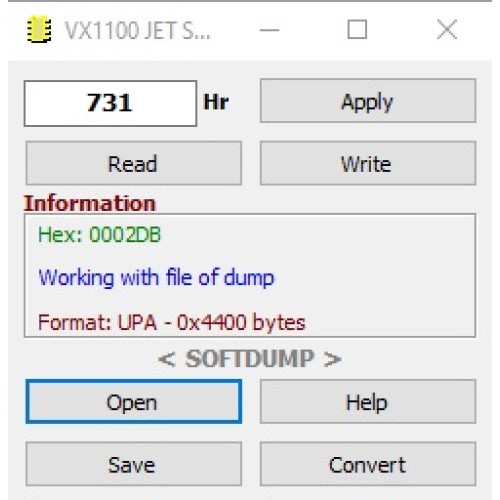Close the VX1100 JET window
This screenshot has height=500, width=500.
coord(447,29)
